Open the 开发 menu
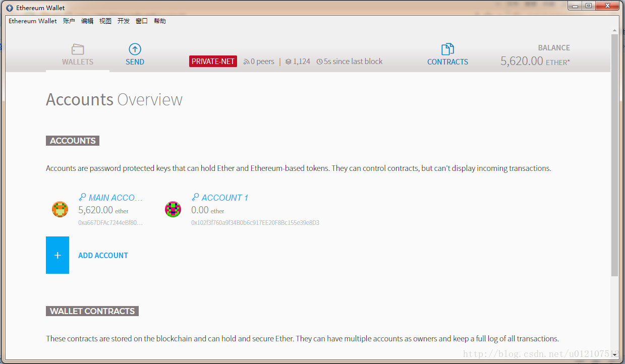This screenshot has width=625, height=364. tap(124, 21)
